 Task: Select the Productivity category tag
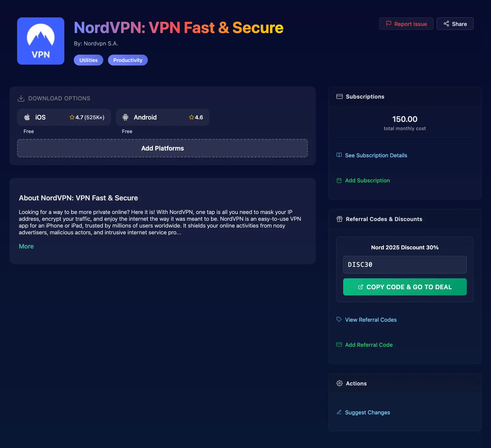pyautogui.click(x=128, y=60)
